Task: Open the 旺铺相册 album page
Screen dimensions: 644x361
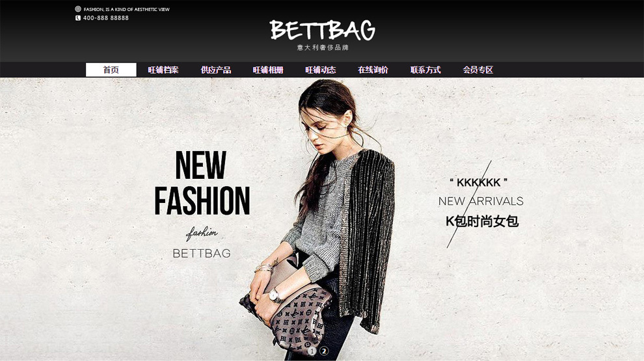Action: [268, 70]
